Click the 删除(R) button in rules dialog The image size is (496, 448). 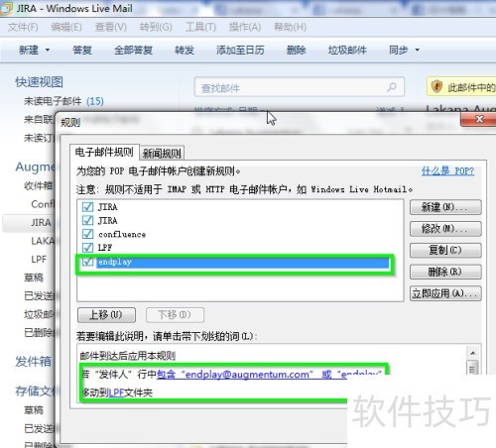445,272
